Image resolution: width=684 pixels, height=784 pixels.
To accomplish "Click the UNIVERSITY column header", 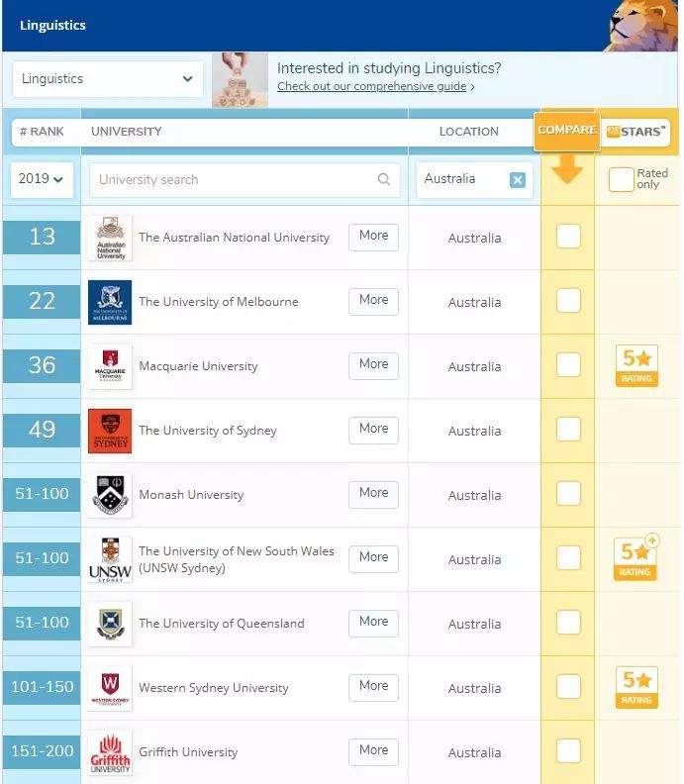I will point(127,132).
